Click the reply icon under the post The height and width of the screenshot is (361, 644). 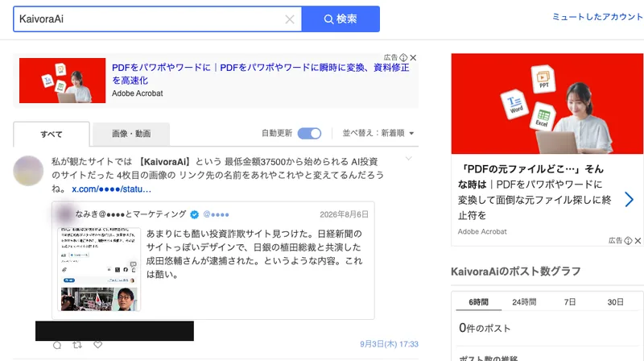tap(57, 345)
